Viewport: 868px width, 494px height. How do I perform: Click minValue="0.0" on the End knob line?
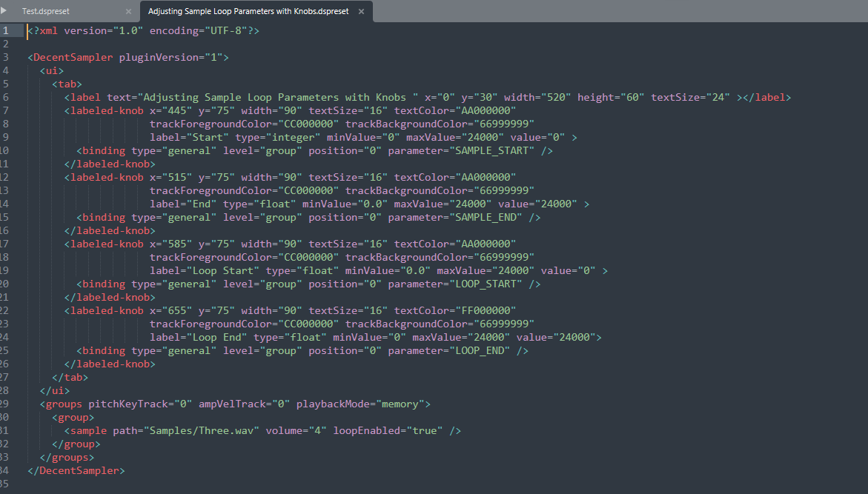click(345, 204)
